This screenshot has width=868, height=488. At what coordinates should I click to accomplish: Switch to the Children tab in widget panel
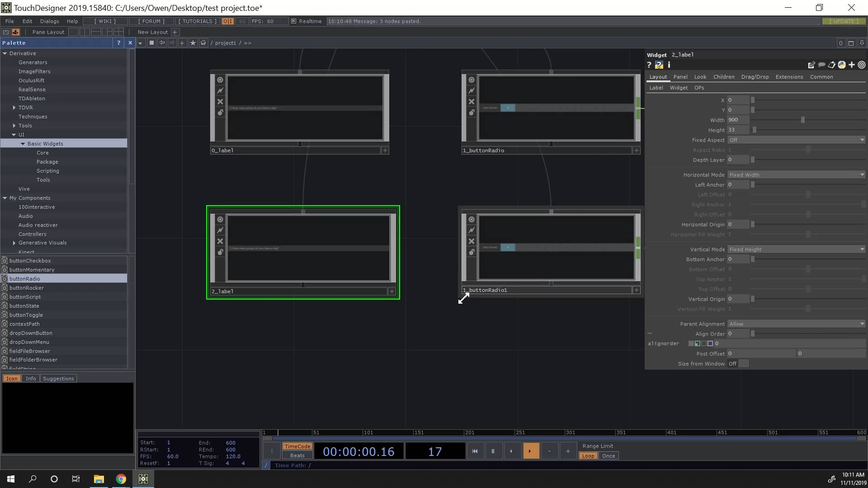coord(723,77)
